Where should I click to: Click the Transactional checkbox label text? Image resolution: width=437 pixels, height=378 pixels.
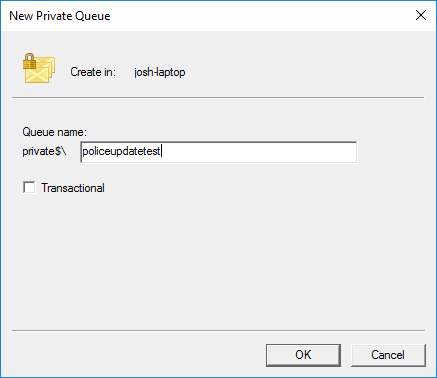(x=73, y=188)
